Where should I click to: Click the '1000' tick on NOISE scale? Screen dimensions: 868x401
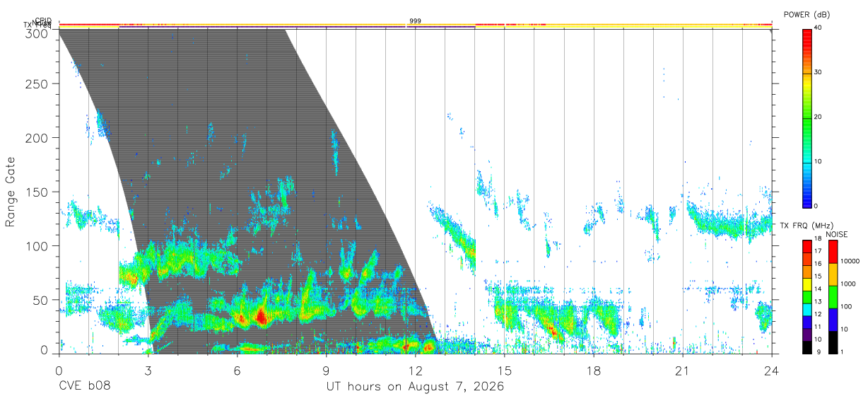848,284
